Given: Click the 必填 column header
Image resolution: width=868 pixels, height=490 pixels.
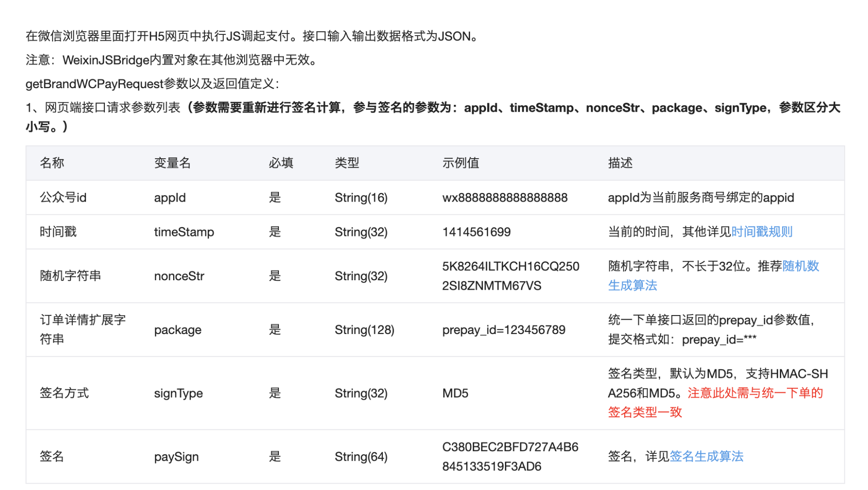Looking at the screenshot, I should [x=281, y=163].
